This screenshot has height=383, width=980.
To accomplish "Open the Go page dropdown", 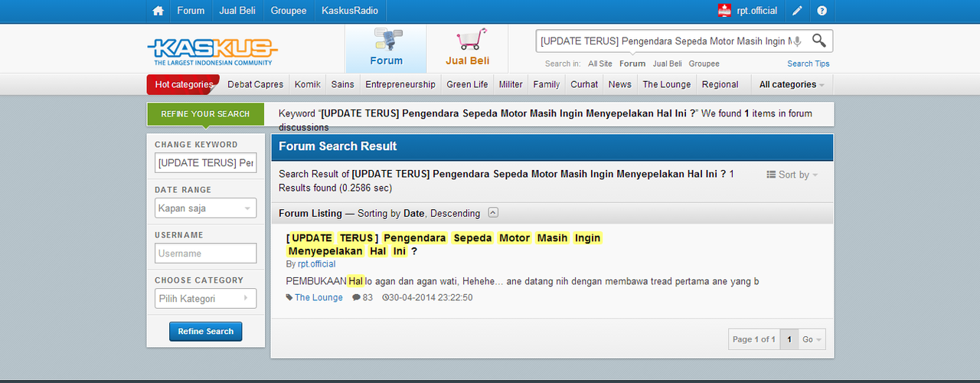I will pos(812,339).
